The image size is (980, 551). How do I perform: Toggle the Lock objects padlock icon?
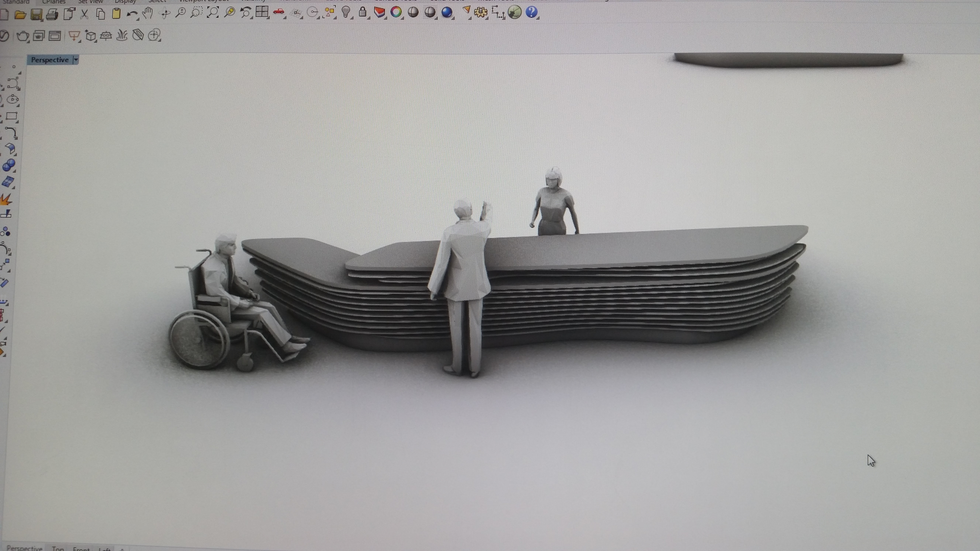(x=363, y=12)
